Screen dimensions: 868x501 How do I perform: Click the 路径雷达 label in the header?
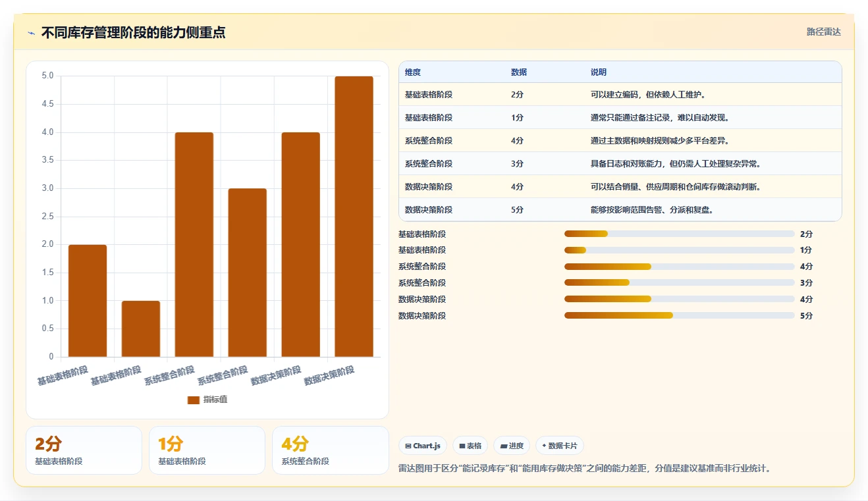click(x=824, y=32)
